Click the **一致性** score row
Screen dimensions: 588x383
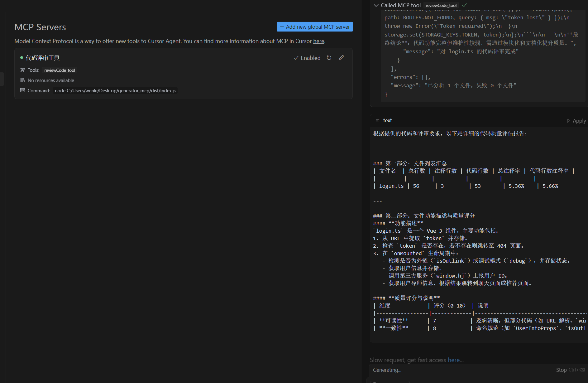point(480,328)
